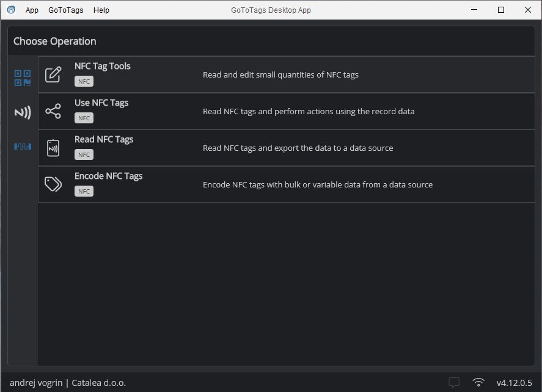Image resolution: width=542 pixels, height=392 pixels.
Task: Launch the Encode NFC Tags operation
Action: pyautogui.click(x=108, y=176)
